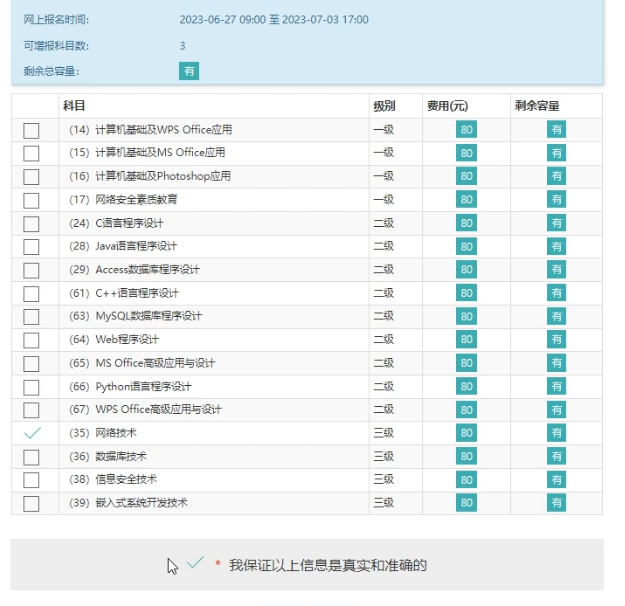Click the 80 fee badge for 信息安全技术
The image size is (625, 606).
[466, 479]
